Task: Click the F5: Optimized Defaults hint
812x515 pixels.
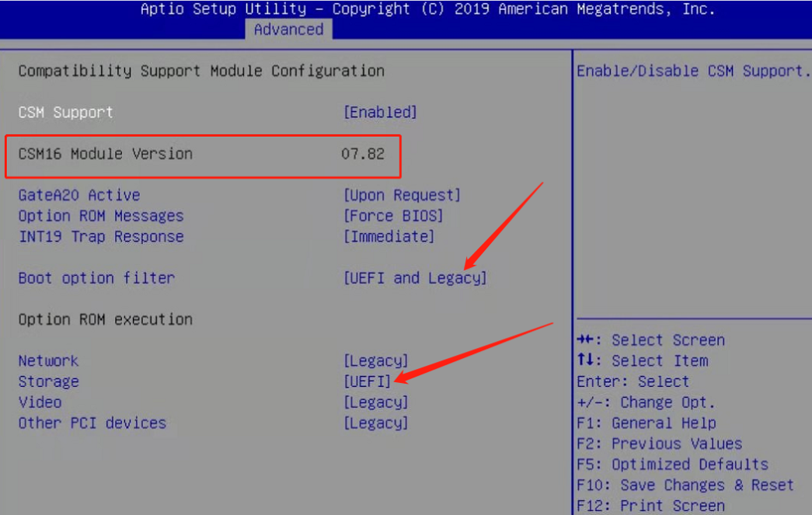Action: (673, 465)
